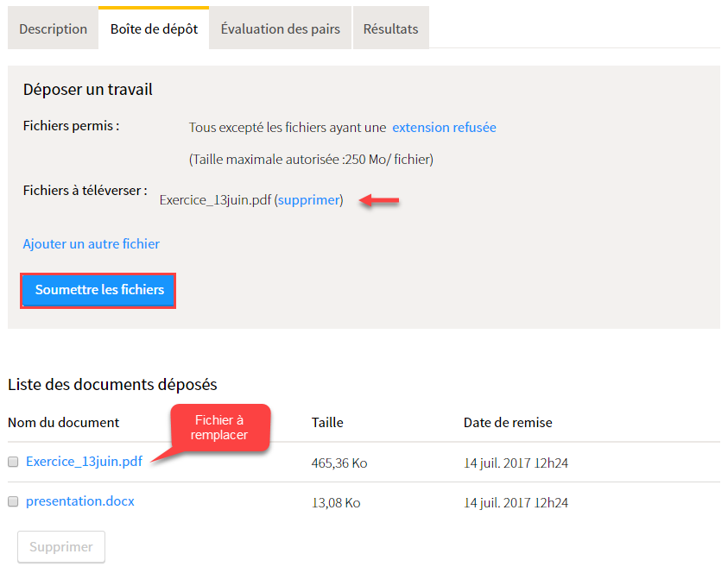The image size is (728, 573).
Task: Open Exercice_13juin.pdf in deposited documents list
Action: point(84,461)
